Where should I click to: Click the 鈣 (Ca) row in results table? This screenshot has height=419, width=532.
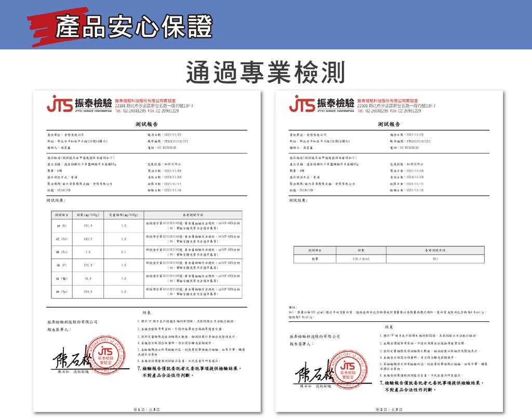point(146,239)
